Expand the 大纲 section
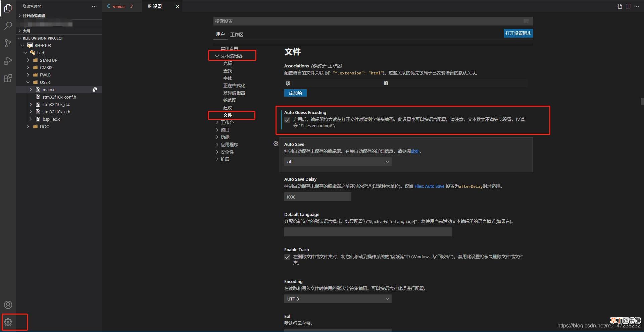The height and width of the screenshot is (332, 644). coord(19,31)
